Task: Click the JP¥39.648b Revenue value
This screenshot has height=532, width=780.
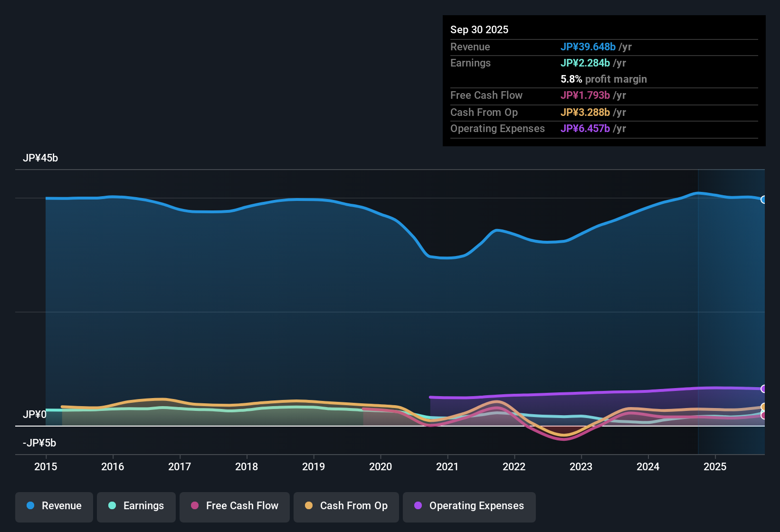Action: [x=589, y=47]
